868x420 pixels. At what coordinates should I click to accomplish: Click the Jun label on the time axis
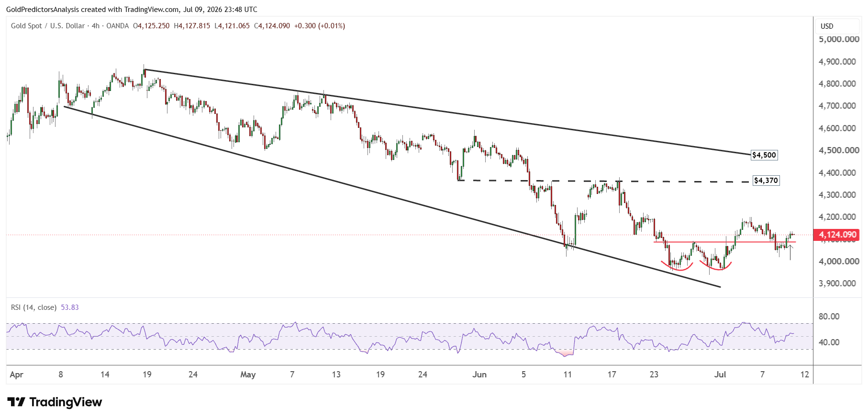point(479,375)
